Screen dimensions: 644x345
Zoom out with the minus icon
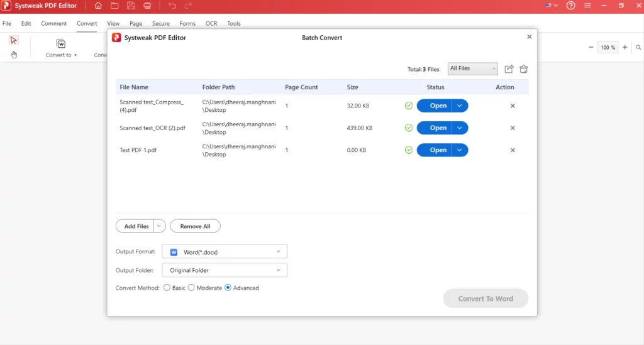pos(591,48)
